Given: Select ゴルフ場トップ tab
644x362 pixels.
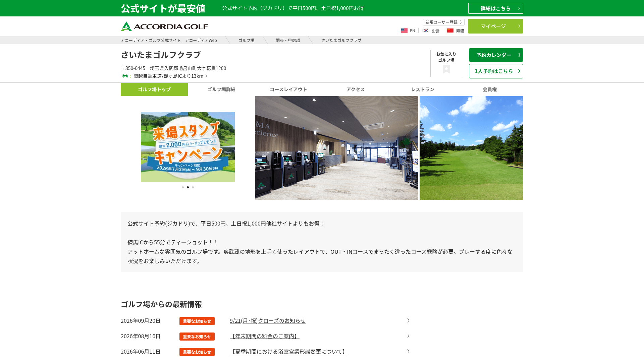Looking at the screenshot, I should click(x=154, y=89).
